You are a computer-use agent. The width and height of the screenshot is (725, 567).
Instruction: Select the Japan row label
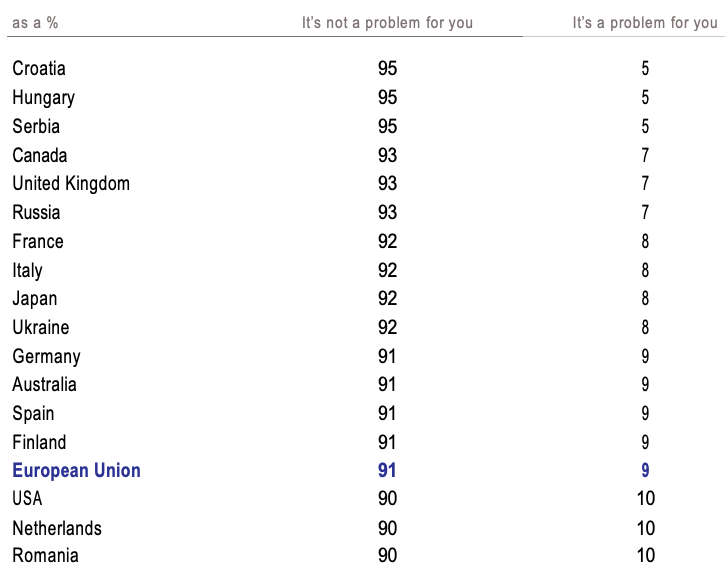click(35, 299)
